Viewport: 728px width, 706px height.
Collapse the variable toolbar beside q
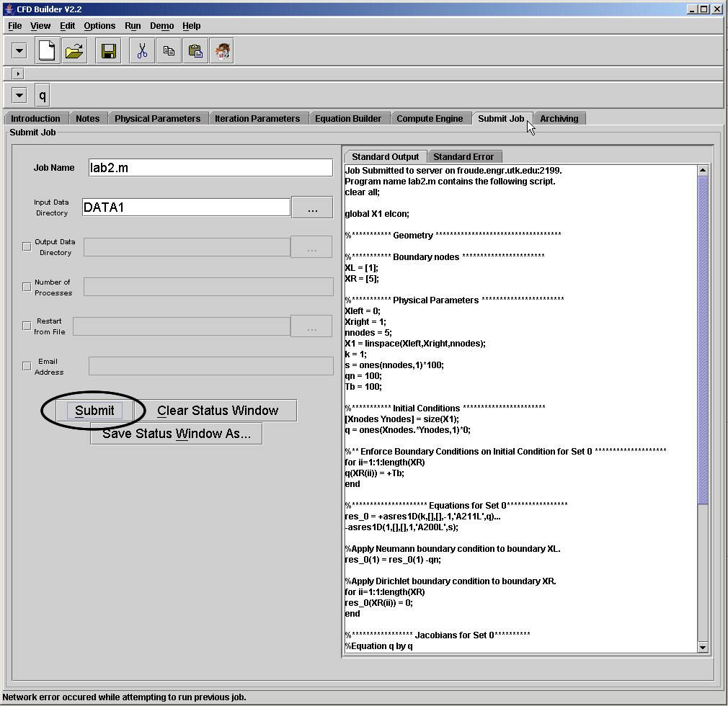(19, 95)
